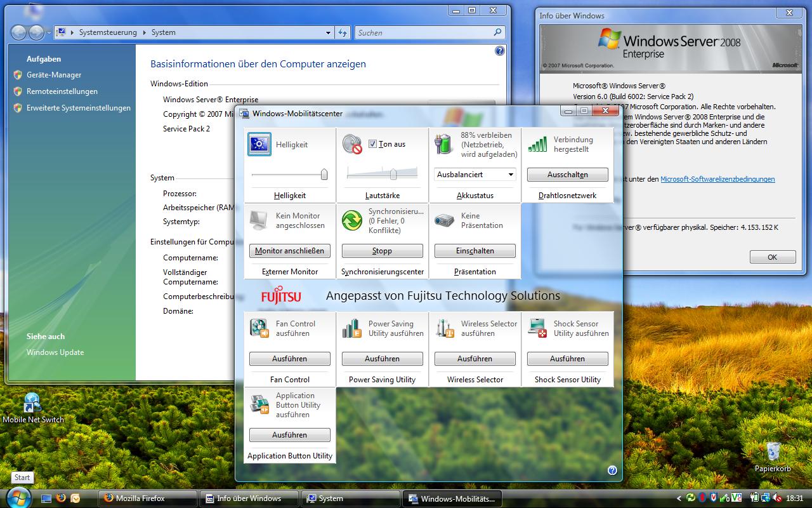The image size is (812, 508).
Task: Click the Power Saving Utility tile icon
Action: click(x=352, y=328)
